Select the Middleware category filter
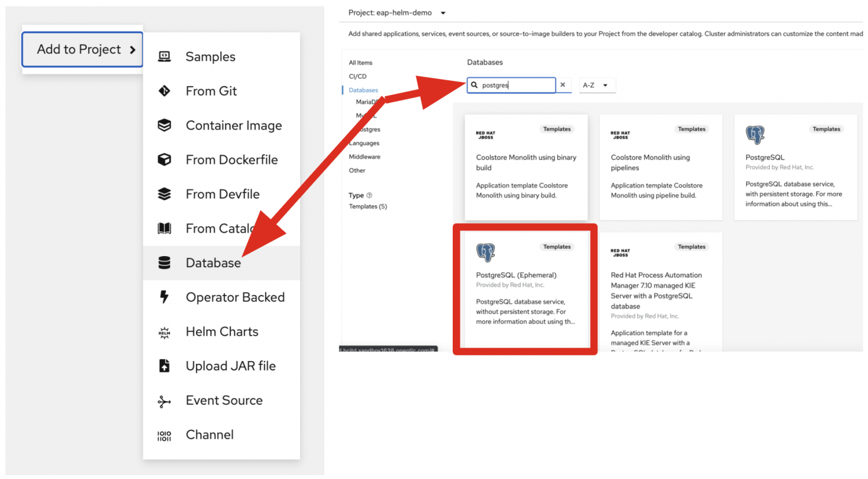Image resolution: width=868 pixels, height=479 pixels. point(364,157)
